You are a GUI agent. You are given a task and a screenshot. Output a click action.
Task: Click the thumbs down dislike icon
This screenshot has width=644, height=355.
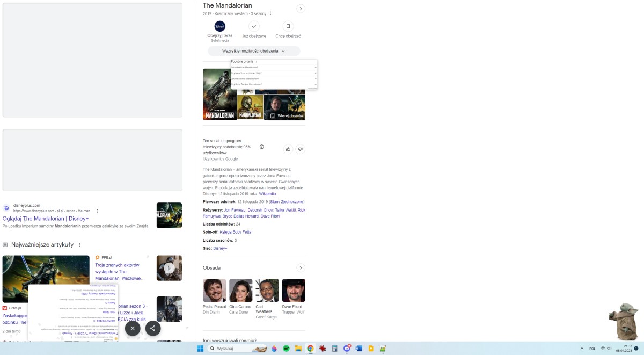click(301, 149)
